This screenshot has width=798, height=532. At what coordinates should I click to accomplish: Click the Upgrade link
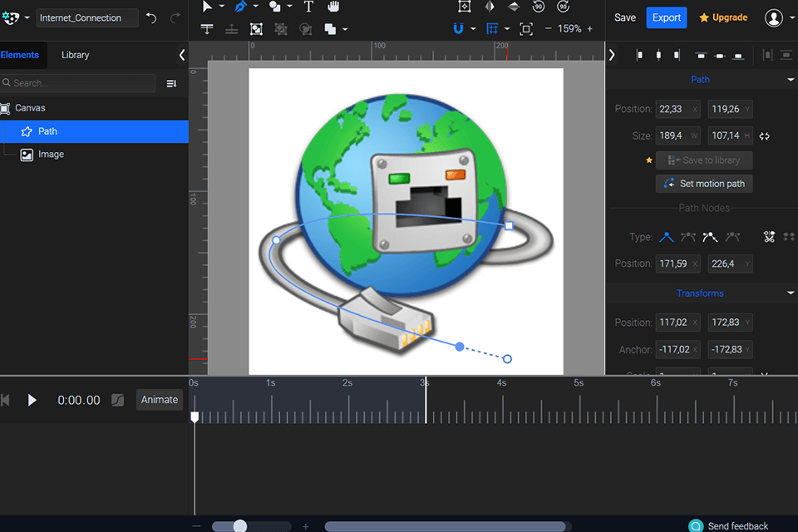(x=723, y=17)
